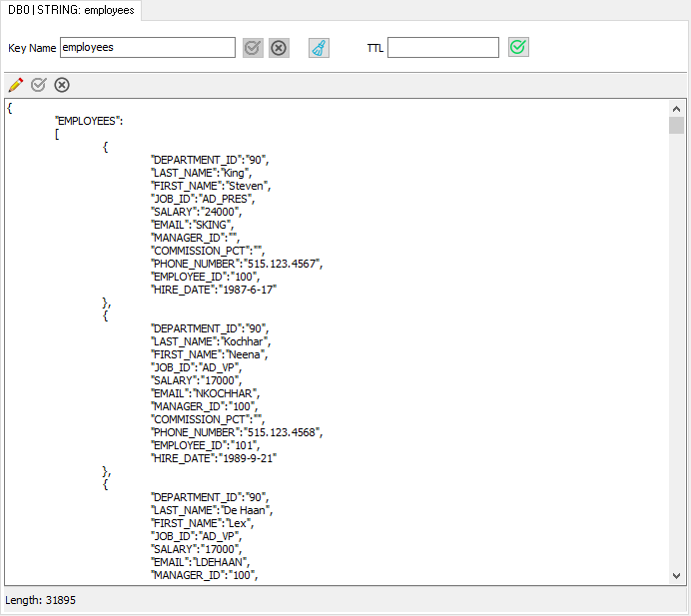
Task: Discard value edit with circled X icon
Action: pos(62,85)
